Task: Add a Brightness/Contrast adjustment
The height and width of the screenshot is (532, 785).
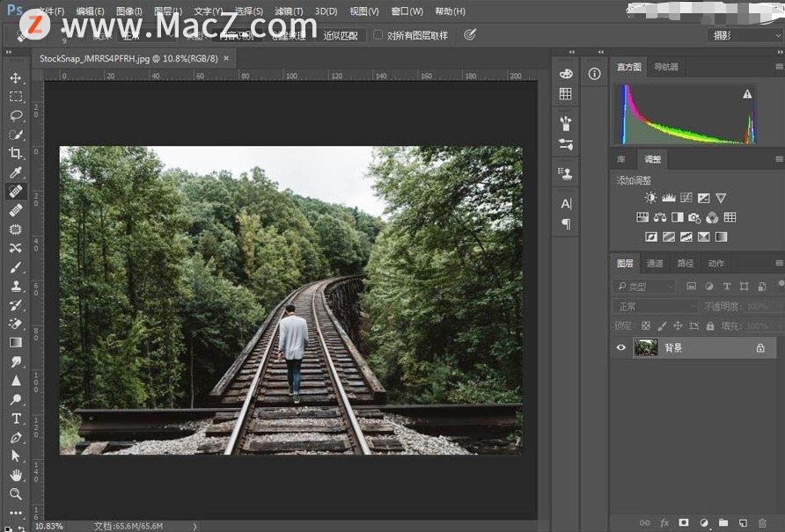Action: 650,198
